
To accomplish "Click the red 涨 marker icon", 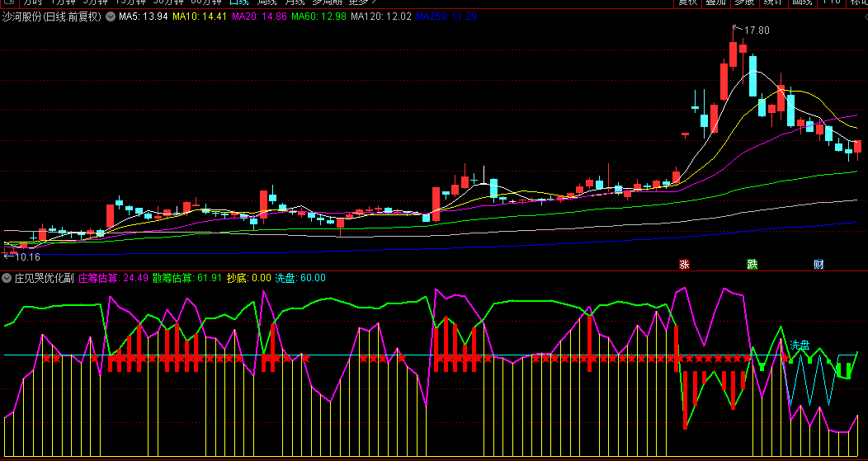I will point(684,265).
